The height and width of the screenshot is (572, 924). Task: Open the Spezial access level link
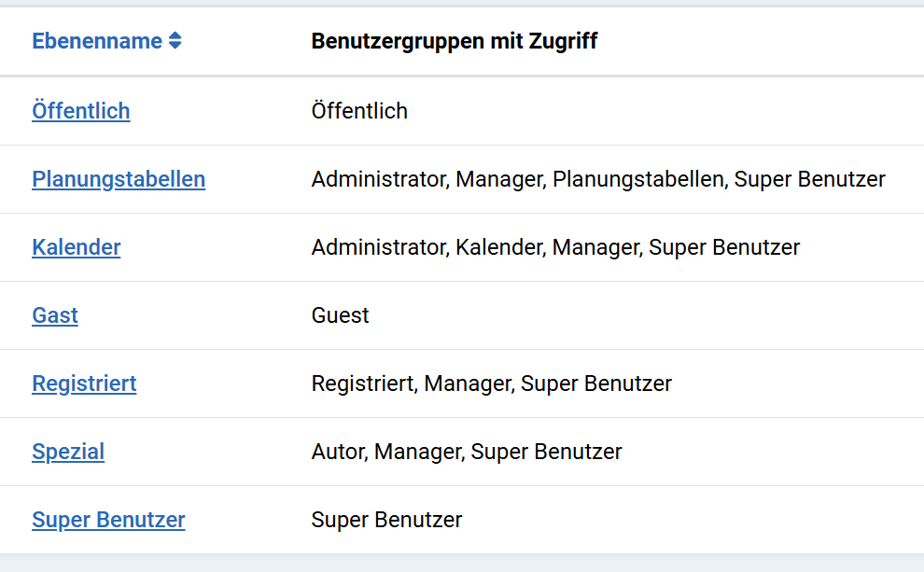68,452
